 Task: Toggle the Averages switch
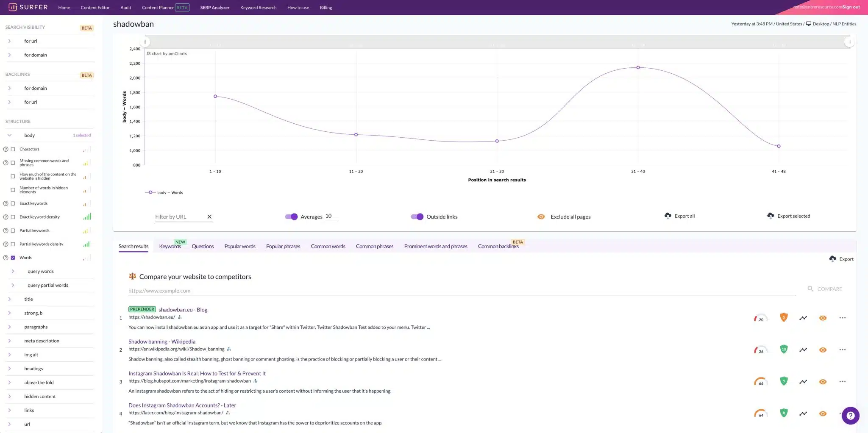pos(291,216)
